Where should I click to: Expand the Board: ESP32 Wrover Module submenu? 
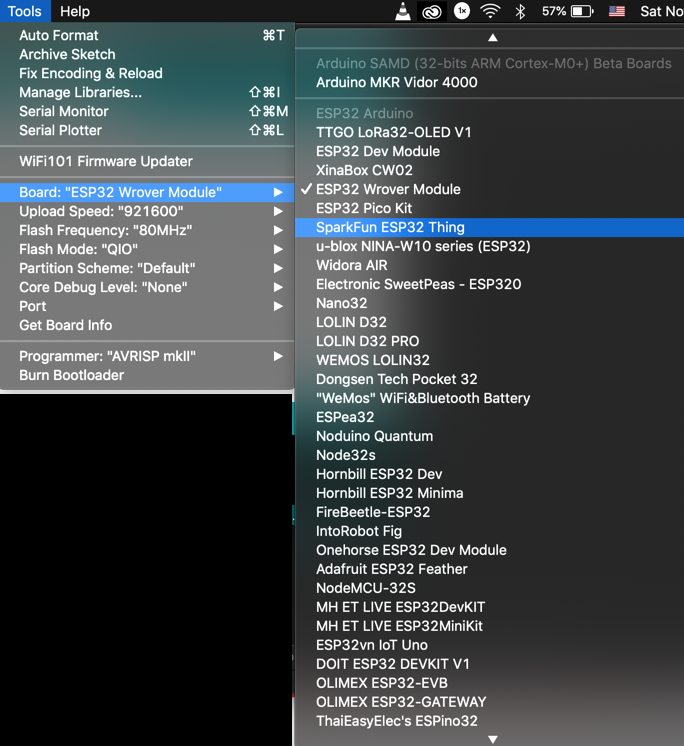coord(147,192)
